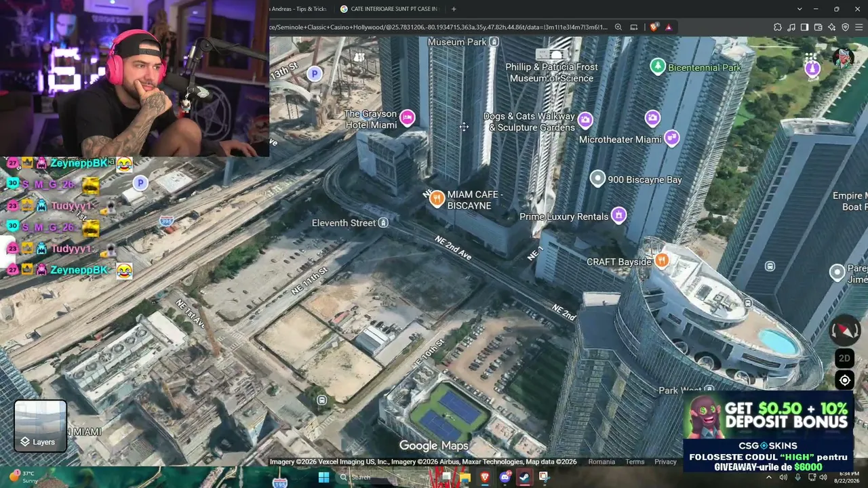868x488 pixels.
Task: Open File Explorer from the taskbar
Action: coord(465,477)
